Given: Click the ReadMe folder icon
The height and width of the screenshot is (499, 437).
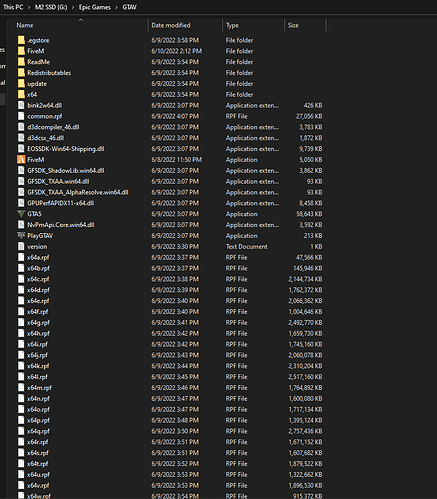Looking at the screenshot, I should click(x=21, y=62).
